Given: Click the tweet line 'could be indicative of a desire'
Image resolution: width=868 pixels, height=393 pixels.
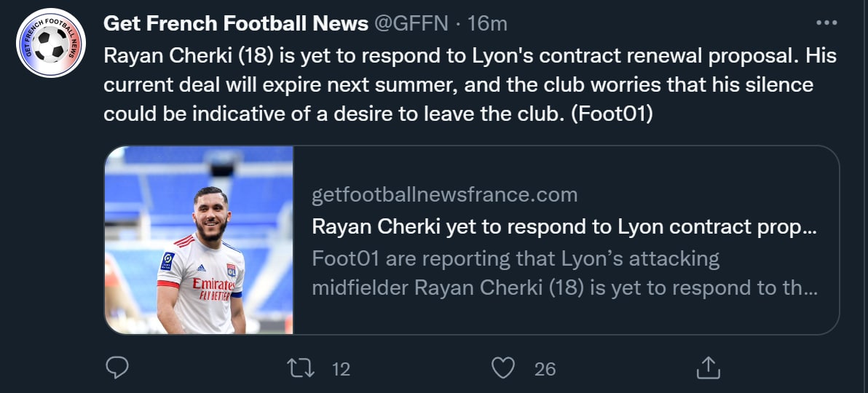Looking at the screenshot, I should 291,114.
